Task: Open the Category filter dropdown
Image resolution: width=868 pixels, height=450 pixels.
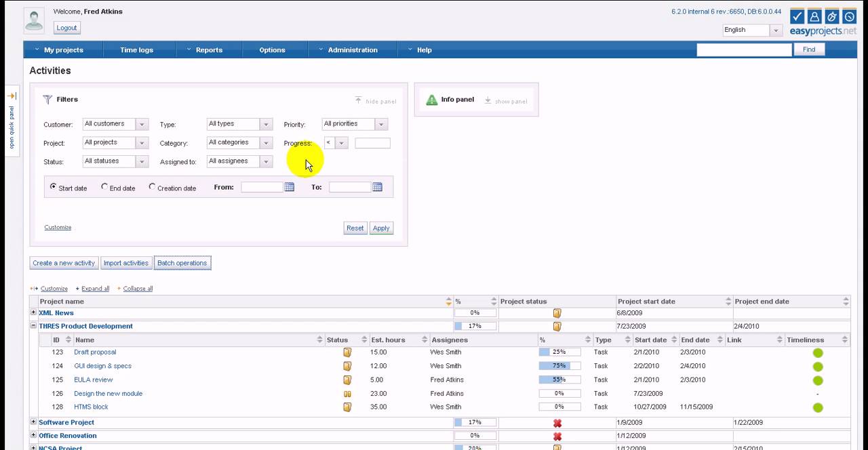Action: pyautogui.click(x=266, y=143)
